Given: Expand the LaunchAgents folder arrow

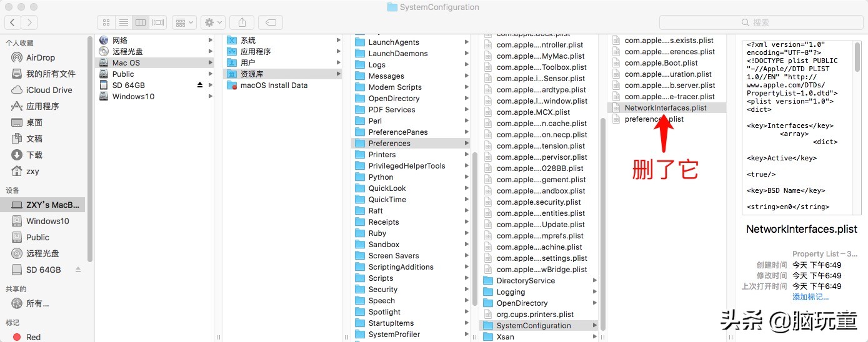Looking at the screenshot, I should [x=467, y=42].
